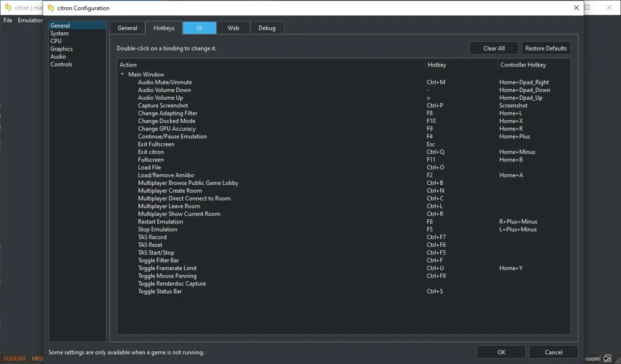Screen dimensions: 621x364
Task: Click the Hotkey column header
Action: [436, 65]
